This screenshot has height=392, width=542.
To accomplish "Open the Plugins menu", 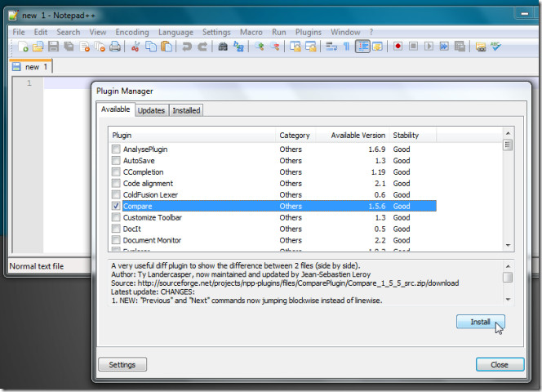I will click(309, 32).
